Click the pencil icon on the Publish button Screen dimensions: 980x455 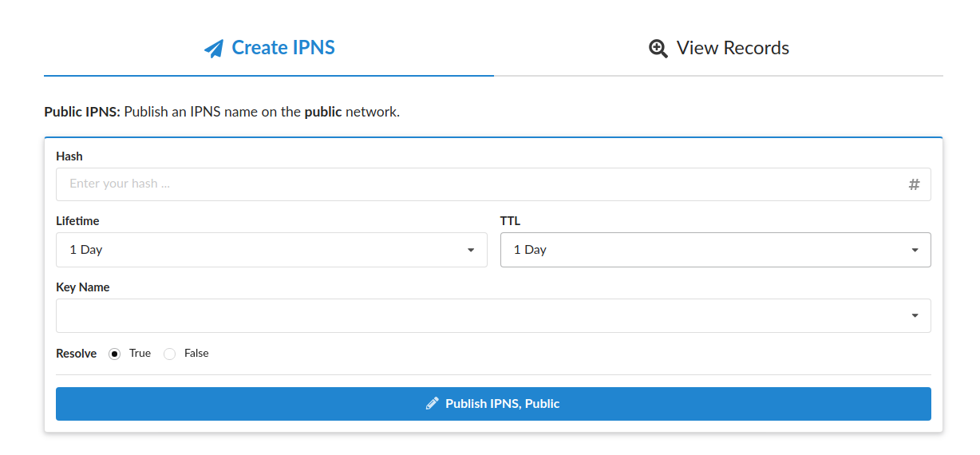pyautogui.click(x=433, y=403)
